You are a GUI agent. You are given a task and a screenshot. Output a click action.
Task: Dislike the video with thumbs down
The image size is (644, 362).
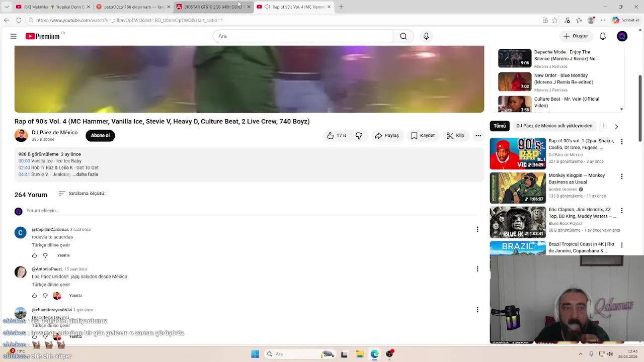pyautogui.click(x=359, y=136)
